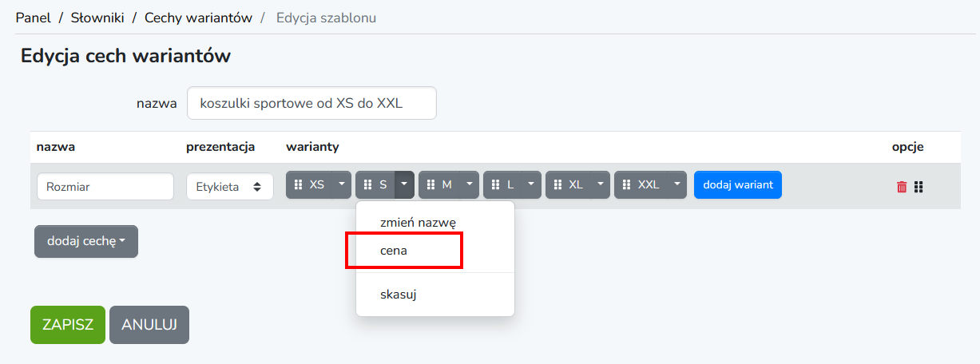The image size is (980, 364).
Task: Choose zmień nazwę from the menu
Action: click(418, 223)
